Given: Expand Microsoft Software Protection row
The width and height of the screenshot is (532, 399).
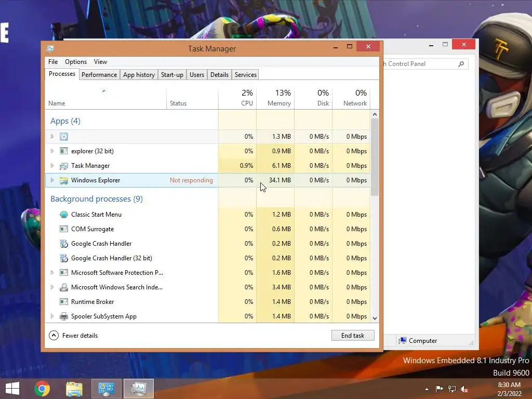Looking at the screenshot, I should [52, 272].
